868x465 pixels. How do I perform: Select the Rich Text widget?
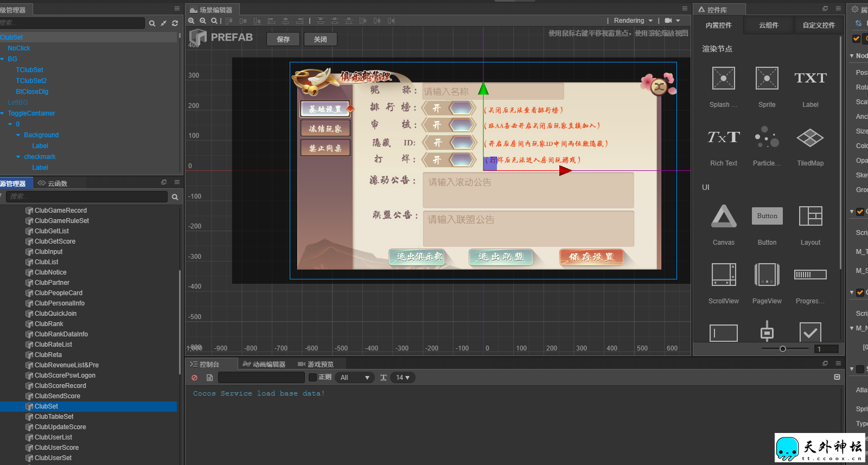pyautogui.click(x=724, y=137)
